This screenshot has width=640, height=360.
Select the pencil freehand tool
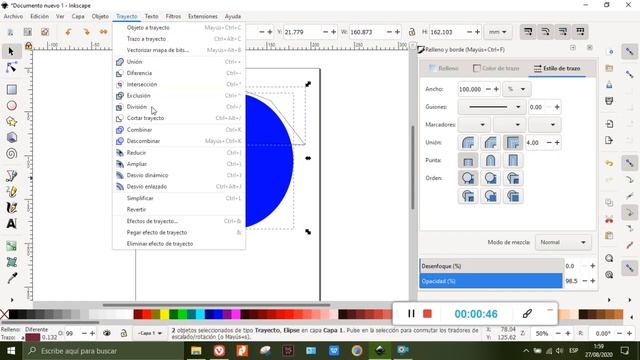pyautogui.click(x=11, y=191)
